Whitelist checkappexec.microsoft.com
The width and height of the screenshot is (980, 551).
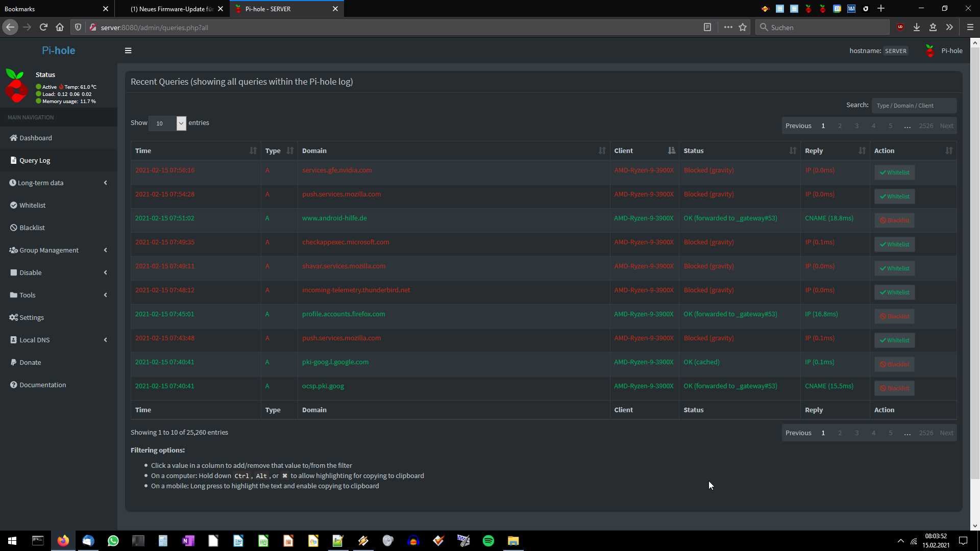tap(894, 244)
